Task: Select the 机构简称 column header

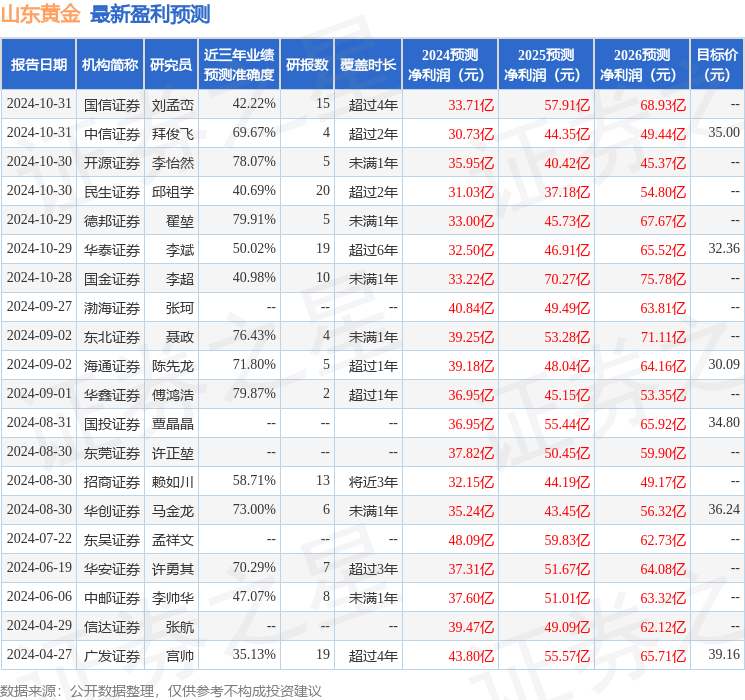Action: [110, 64]
